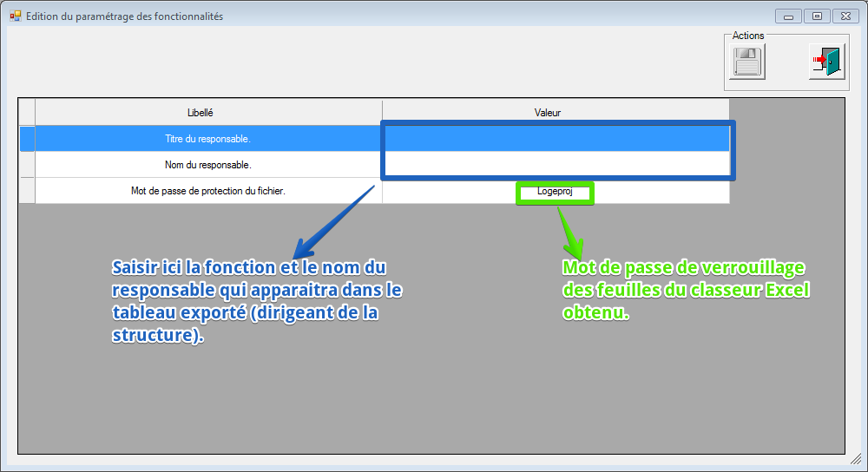The image size is (868, 472).
Task: Click the value cell for Nom du responsable
Action: tap(556, 165)
